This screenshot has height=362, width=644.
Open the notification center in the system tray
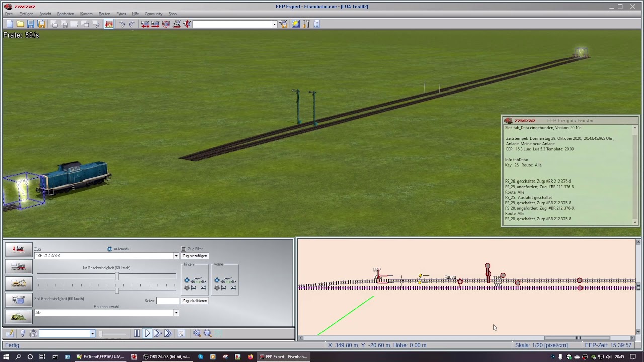(633, 357)
